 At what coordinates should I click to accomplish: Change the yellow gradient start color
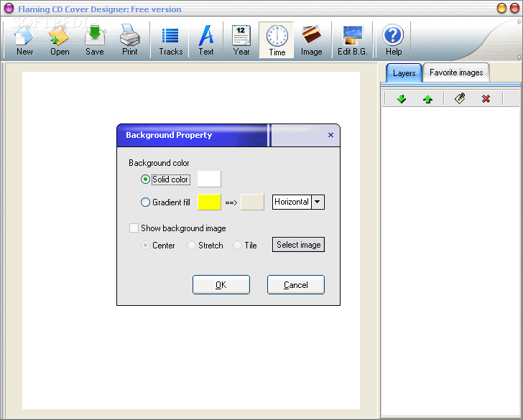coord(209,202)
